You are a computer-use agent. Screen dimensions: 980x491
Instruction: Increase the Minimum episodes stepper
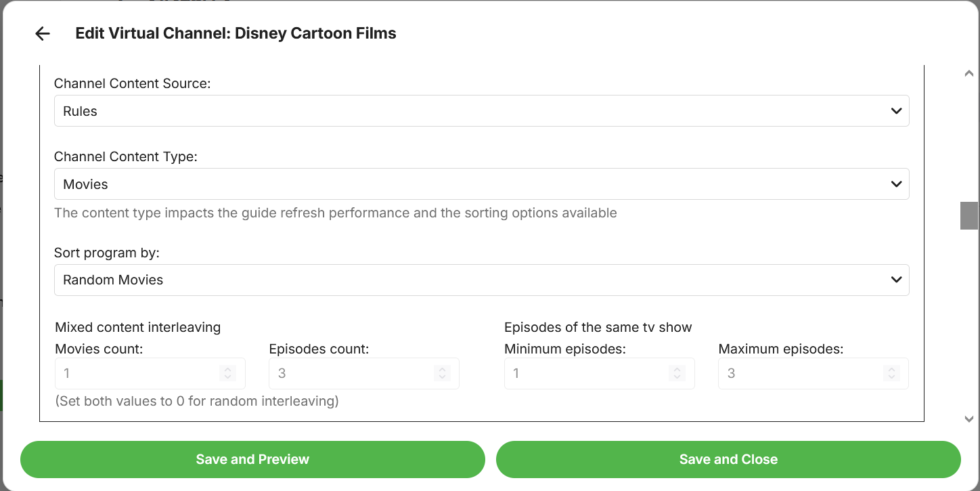pyautogui.click(x=677, y=370)
